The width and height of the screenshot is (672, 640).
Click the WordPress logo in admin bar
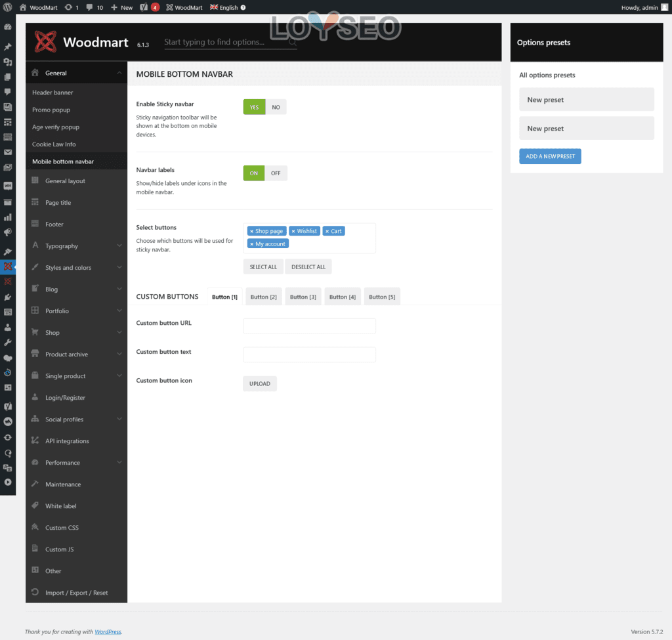coord(7,7)
